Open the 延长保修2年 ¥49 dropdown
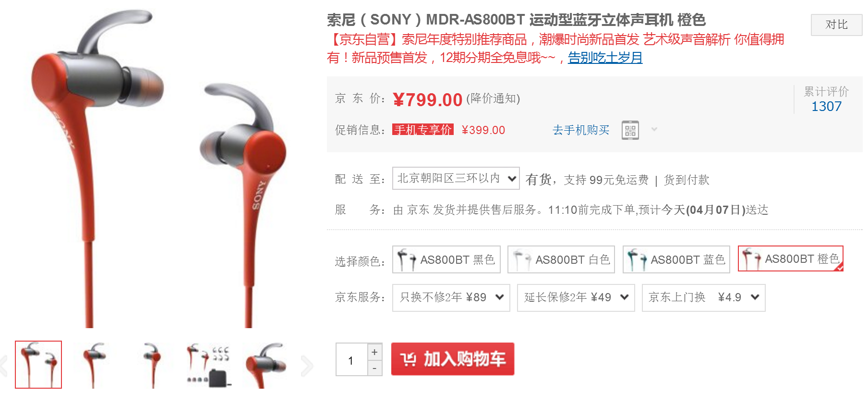This screenshot has height=393, width=868. [x=576, y=298]
